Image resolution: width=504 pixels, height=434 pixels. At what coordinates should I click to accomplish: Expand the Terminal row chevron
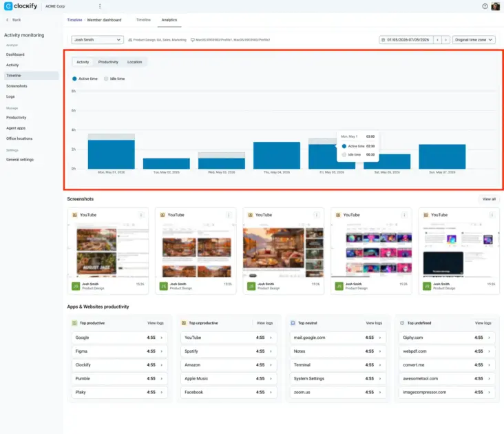[380, 365]
